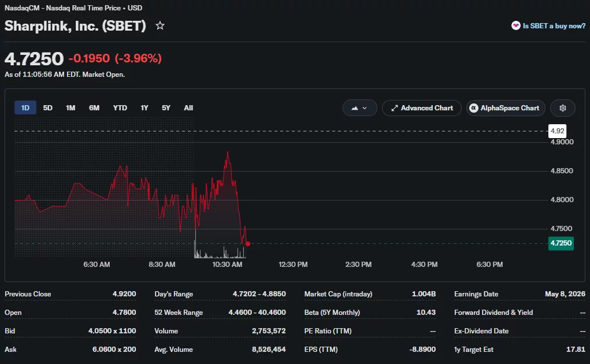The height and width of the screenshot is (364, 590).
Task: Select the 1D time range tab
Action: pyautogui.click(x=25, y=108)
